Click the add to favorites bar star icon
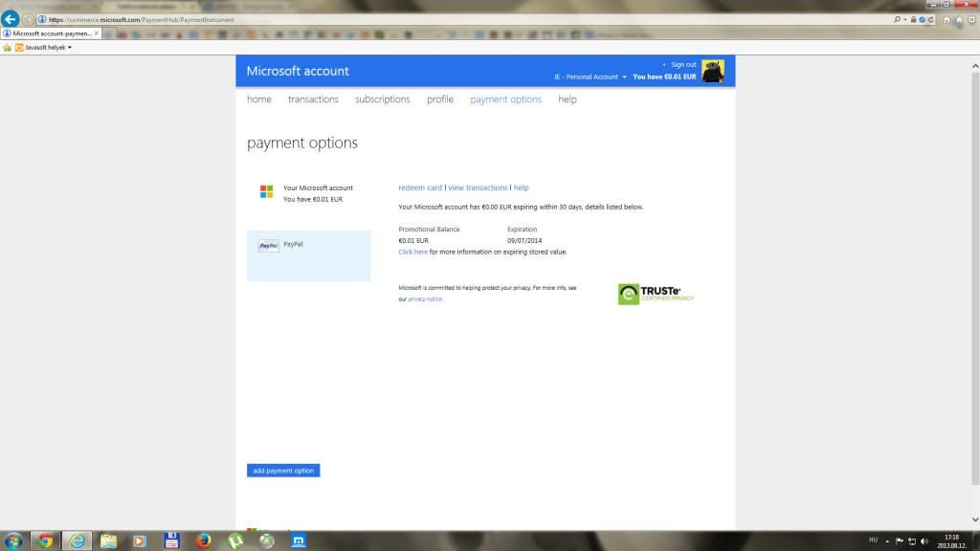Screen dimensions: 980x551 (8, 48)
